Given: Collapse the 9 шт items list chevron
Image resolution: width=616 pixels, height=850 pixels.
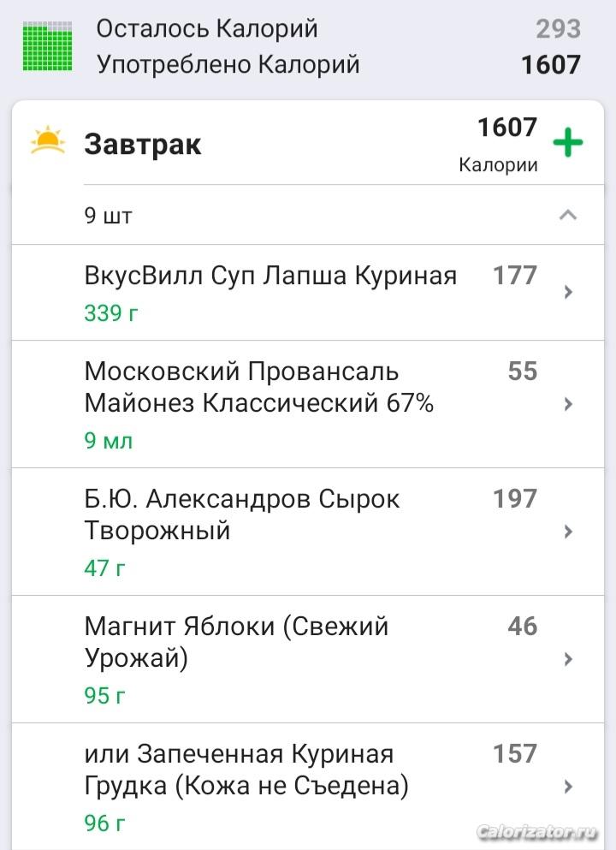Looking at the screenshot, I should click(568, 215).
